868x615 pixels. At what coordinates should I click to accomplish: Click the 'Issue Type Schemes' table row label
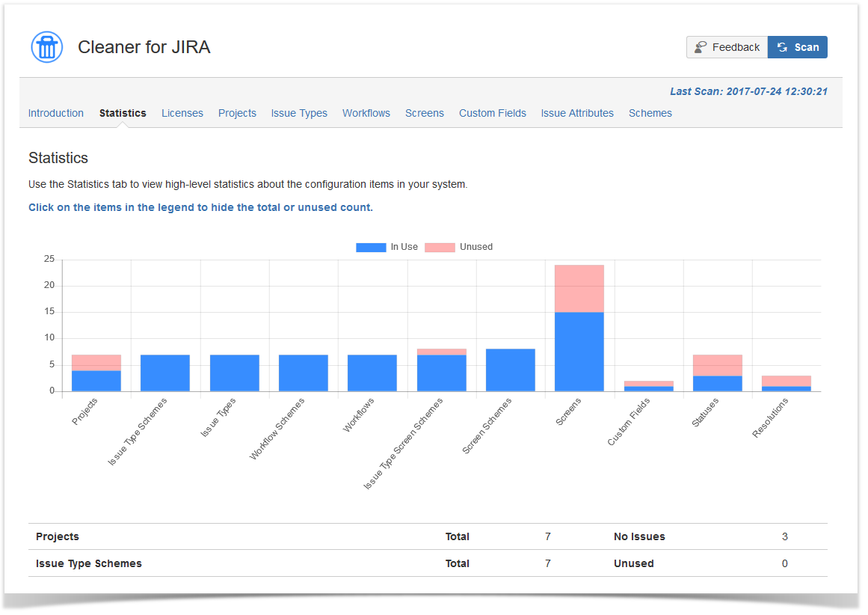(88, 563)
